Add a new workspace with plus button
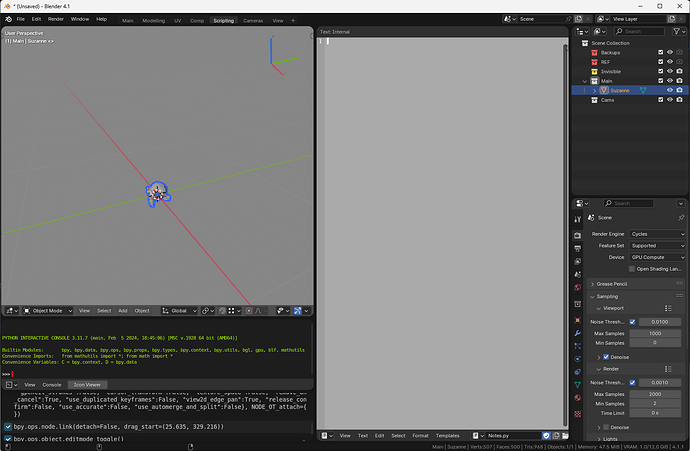This screenshot has width=690, height=451. tap(293, 20)
